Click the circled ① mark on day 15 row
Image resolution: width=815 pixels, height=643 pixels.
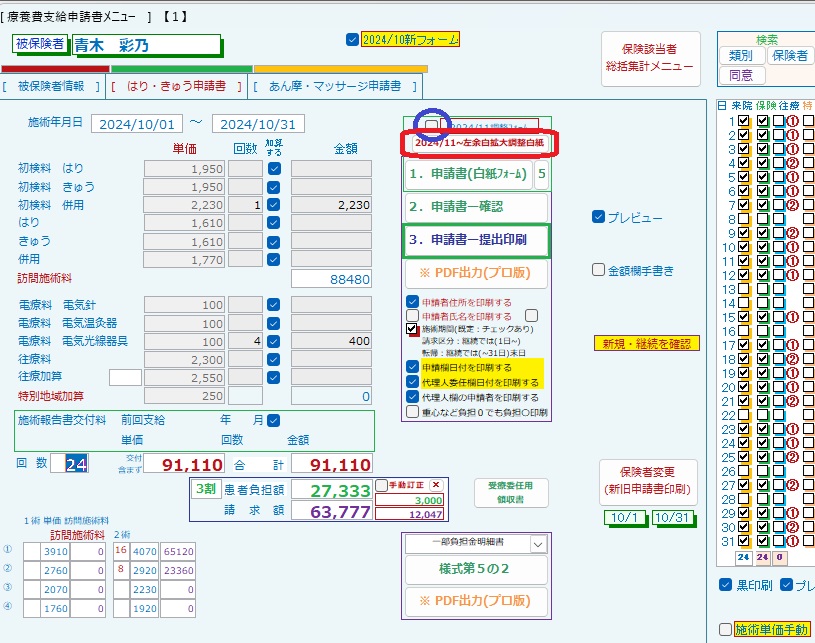pos(792,317)
